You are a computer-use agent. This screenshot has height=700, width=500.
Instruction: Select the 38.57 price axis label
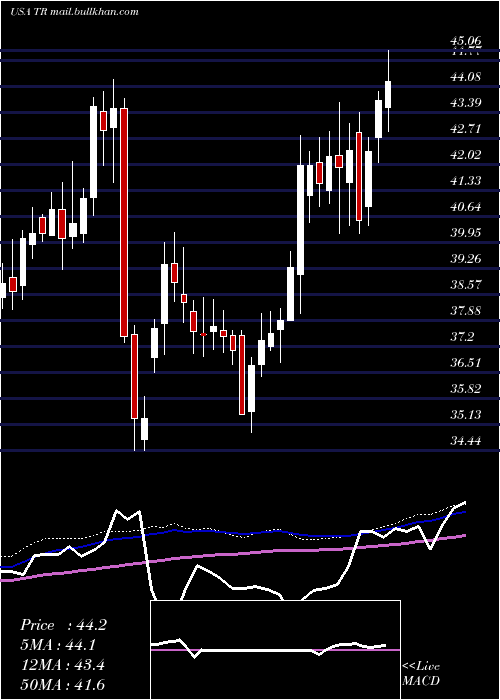(x=466, y=284)
